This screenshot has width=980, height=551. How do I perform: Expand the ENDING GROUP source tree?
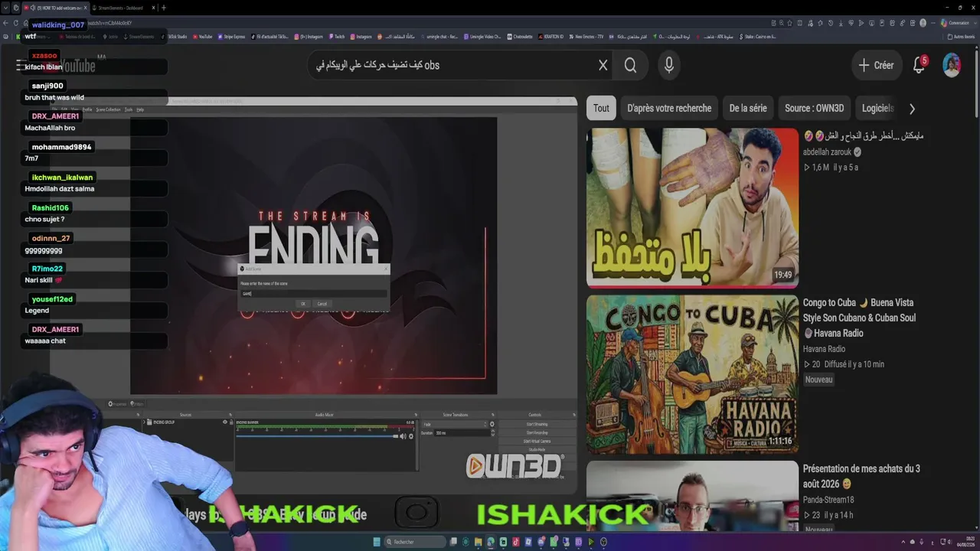(144, 422)
